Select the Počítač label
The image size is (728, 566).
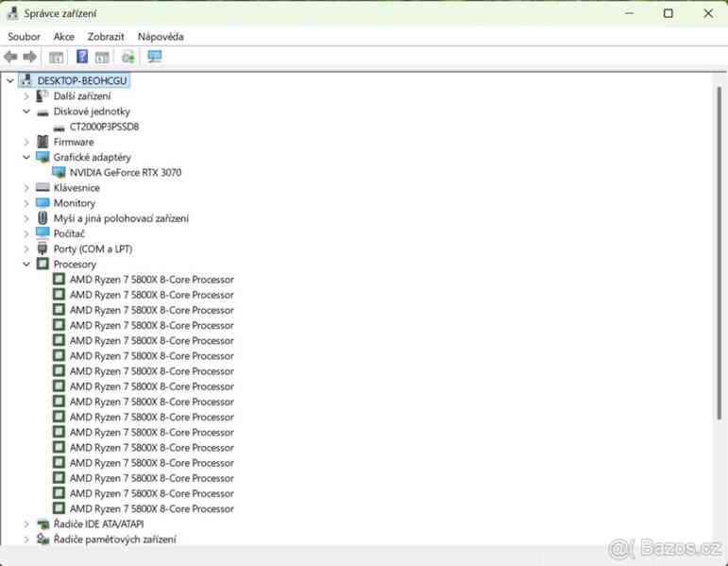pyautogui.click(x=69, y=233)
